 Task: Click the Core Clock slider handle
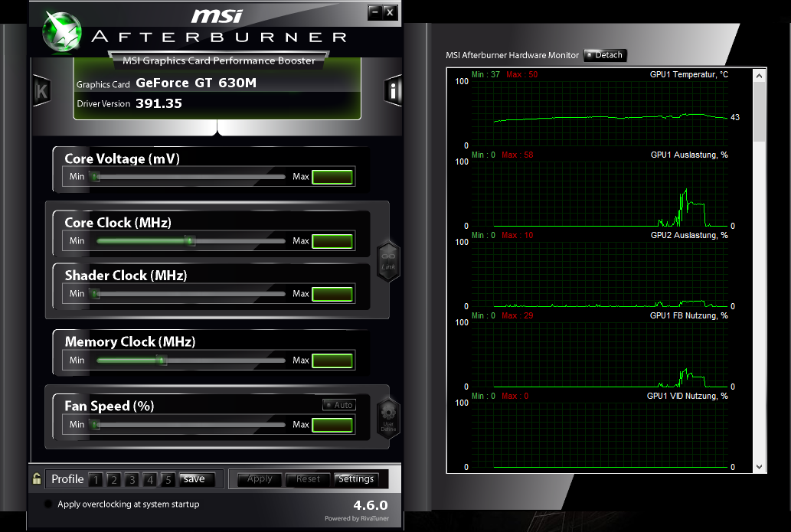[x=190, y=241]
